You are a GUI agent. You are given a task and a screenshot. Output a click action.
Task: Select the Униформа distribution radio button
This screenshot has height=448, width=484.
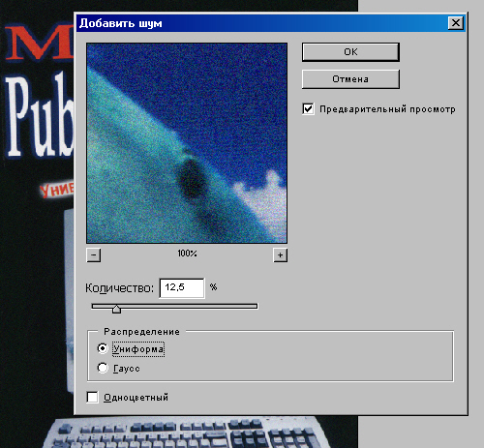coord(103,348)
